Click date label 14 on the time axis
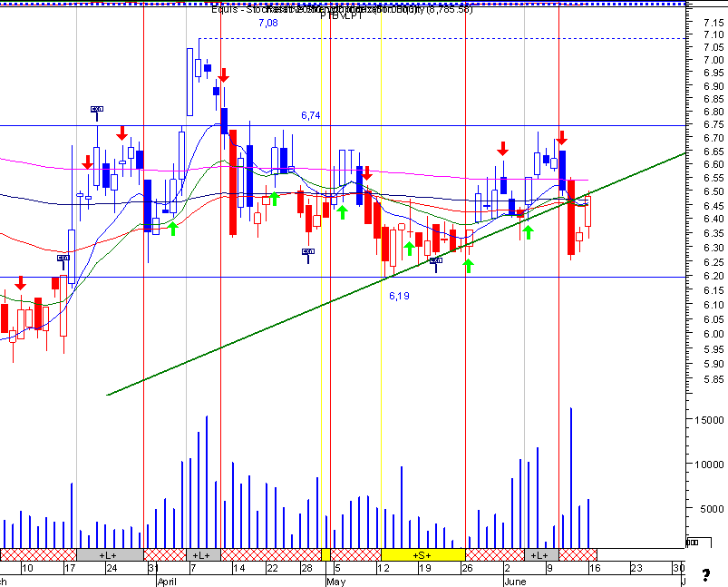Viewport: 728px width, 587px height. [239, 568]
